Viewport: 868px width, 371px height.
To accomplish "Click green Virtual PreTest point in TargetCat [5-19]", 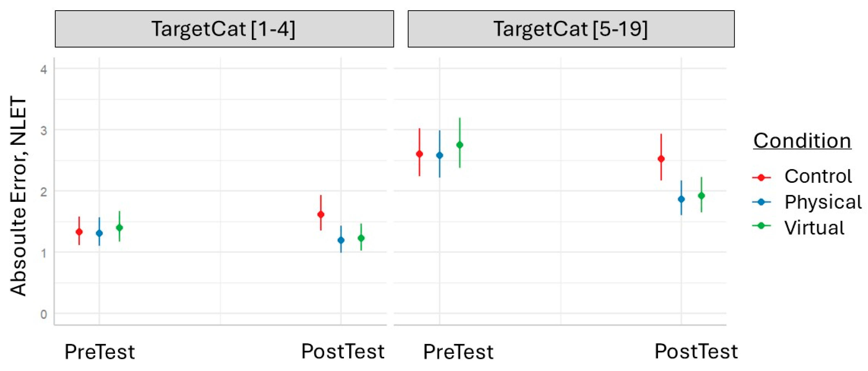I will tap(460, 145).
